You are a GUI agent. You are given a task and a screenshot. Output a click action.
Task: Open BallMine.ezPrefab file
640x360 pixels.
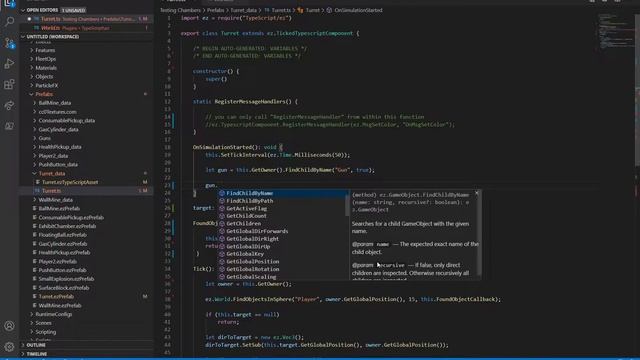59,209
